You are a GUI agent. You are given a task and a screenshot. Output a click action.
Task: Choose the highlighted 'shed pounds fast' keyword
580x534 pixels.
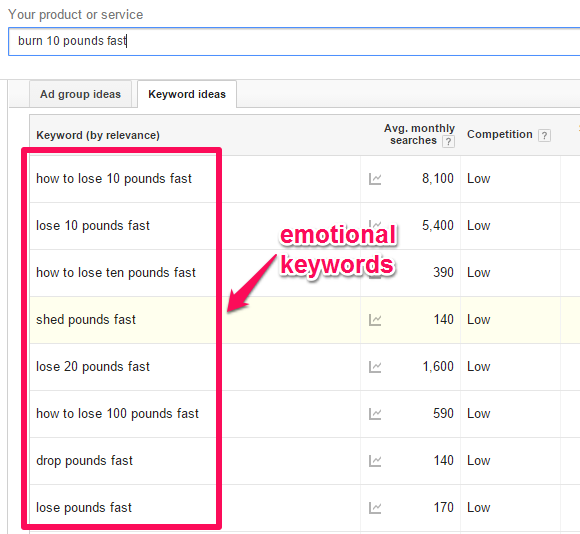[86, 320]
